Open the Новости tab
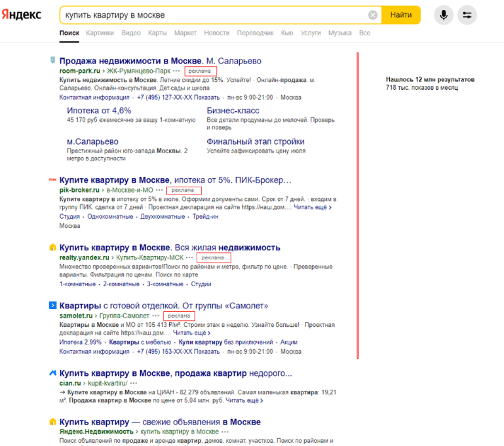Viewport: 504px width, 446px height. (216, 33)
